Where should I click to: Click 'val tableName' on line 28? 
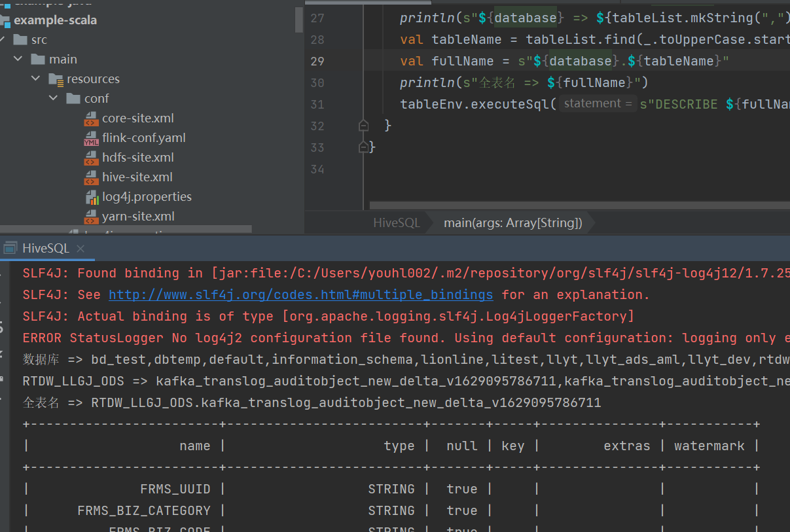pyautogui.click(x=451, y=39)
